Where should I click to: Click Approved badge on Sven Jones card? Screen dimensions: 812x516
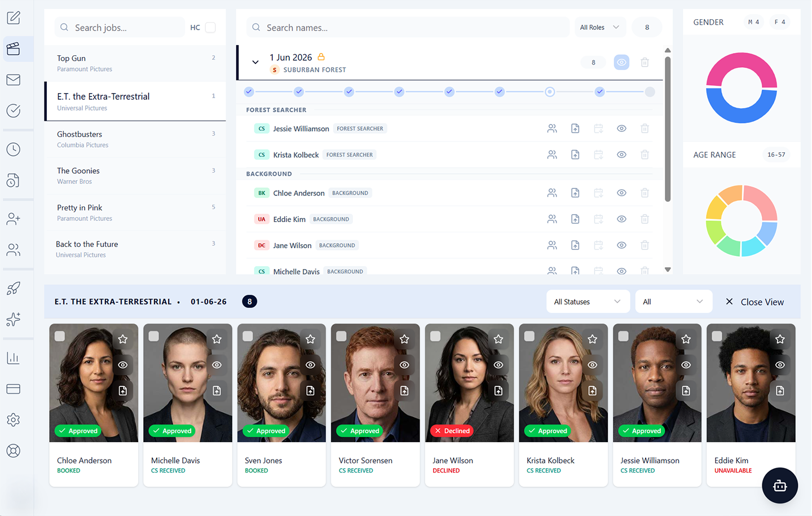266,431
